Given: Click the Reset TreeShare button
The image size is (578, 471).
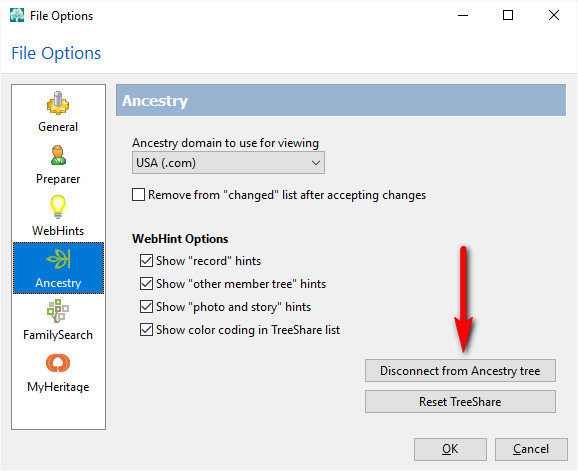Looking at the screenshot, I should (460, 401).
